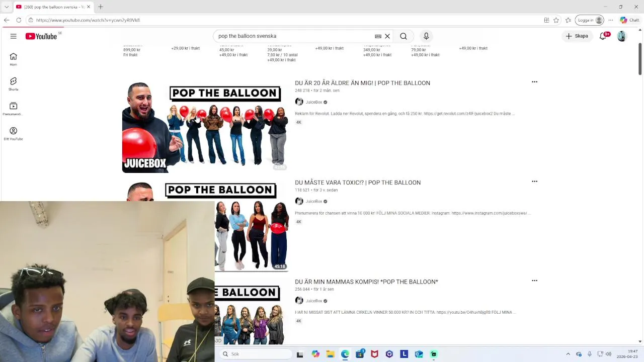644x362 pixels.
Task: Click the 4K badge under TOXIC video
Action: pos(299,222)
